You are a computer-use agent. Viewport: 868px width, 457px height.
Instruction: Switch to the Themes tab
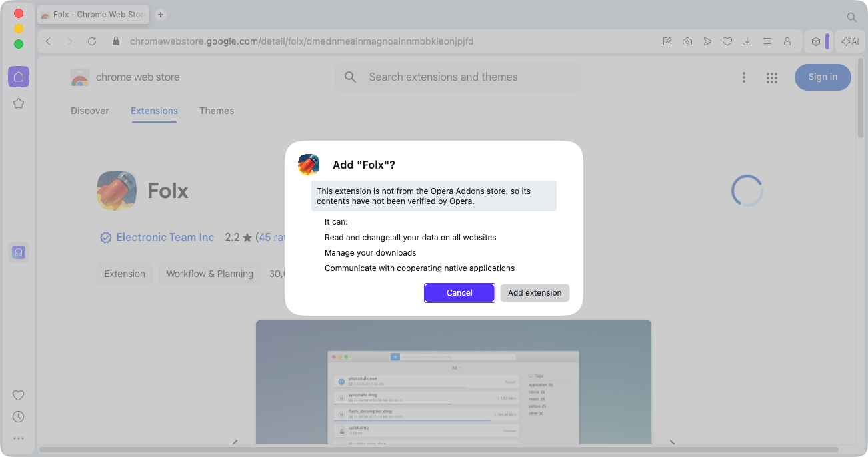click(x=217, y=111)
